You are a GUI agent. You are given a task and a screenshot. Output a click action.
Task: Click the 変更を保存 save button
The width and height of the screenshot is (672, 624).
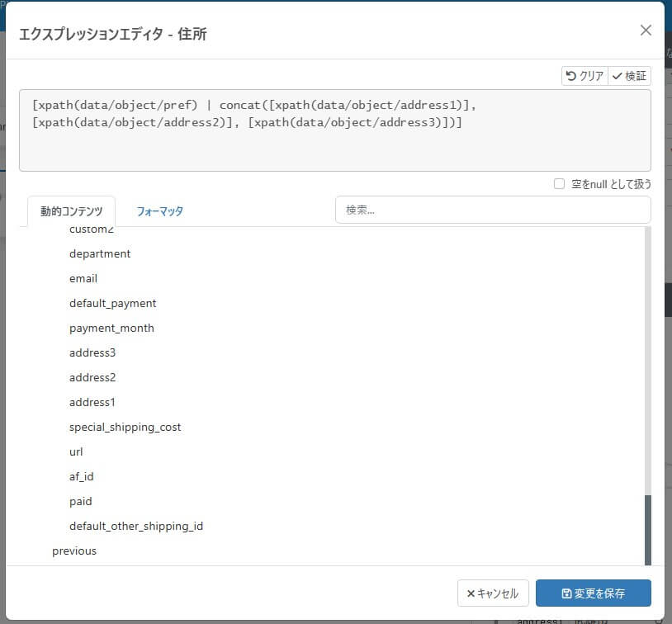(593, 593)
